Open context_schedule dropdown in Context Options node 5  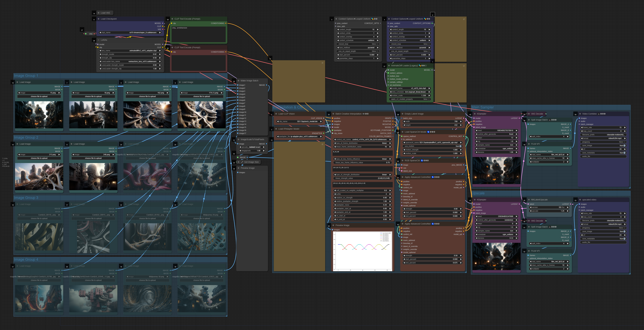pyautogui.click(x=358, y=40)
